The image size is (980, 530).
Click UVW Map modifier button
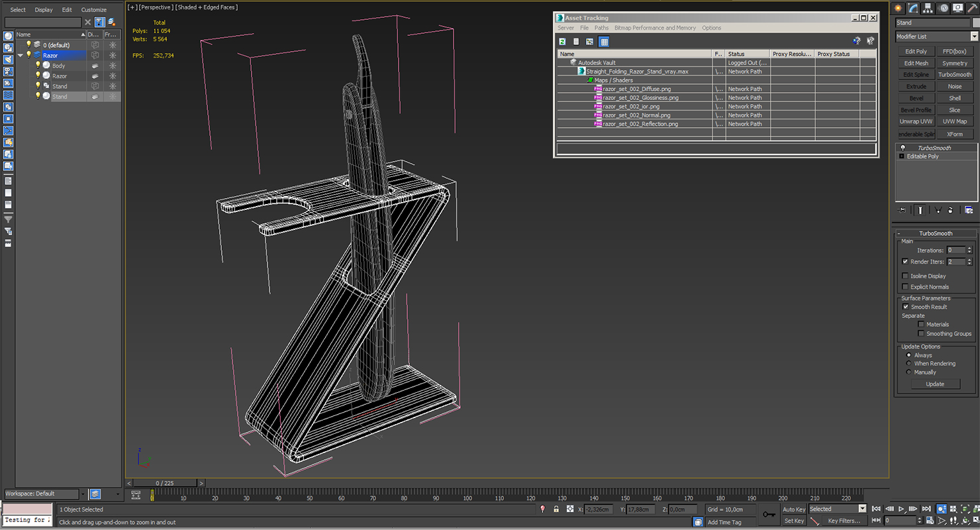[x=954, y=121]
